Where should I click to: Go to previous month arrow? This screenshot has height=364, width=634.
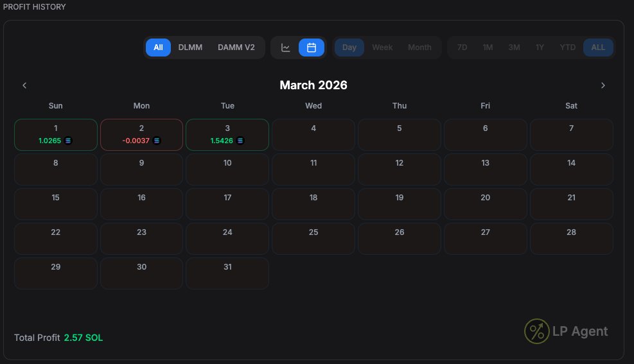pyautogui.click(x=24, y=85)
